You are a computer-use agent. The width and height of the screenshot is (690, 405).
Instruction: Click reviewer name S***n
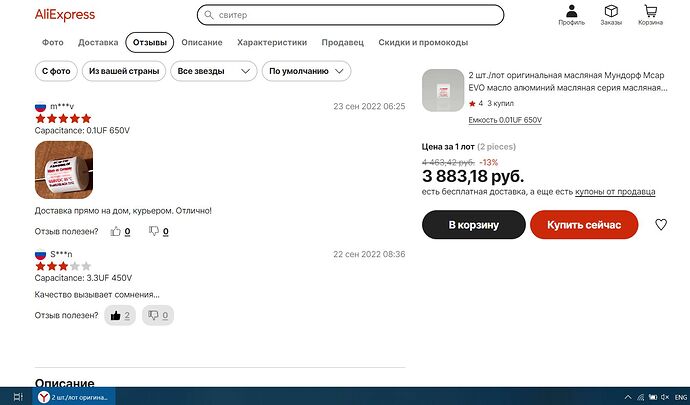61,254
